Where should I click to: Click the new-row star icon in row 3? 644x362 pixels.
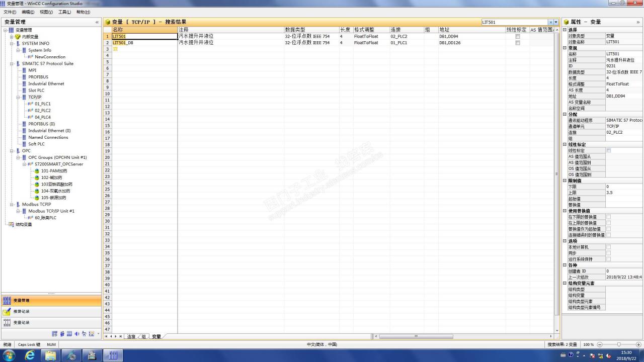click(115, 49)
